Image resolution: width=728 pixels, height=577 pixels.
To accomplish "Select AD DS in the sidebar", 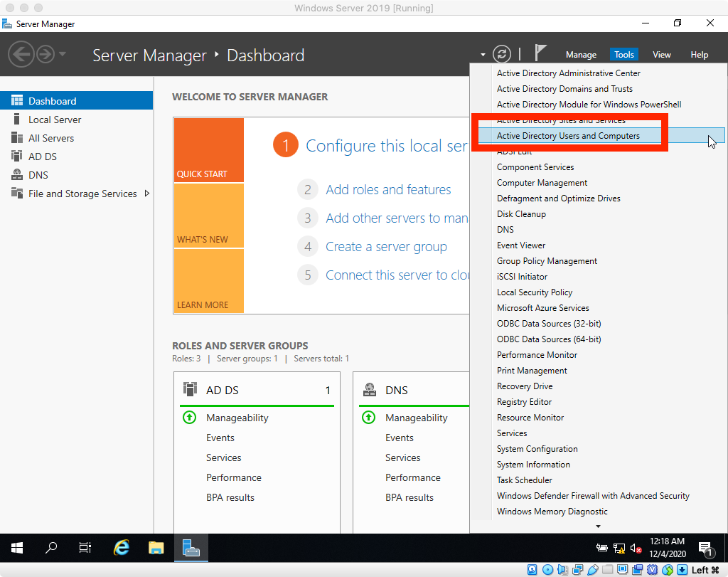I will pyautogui.click(x=76, y=157).
